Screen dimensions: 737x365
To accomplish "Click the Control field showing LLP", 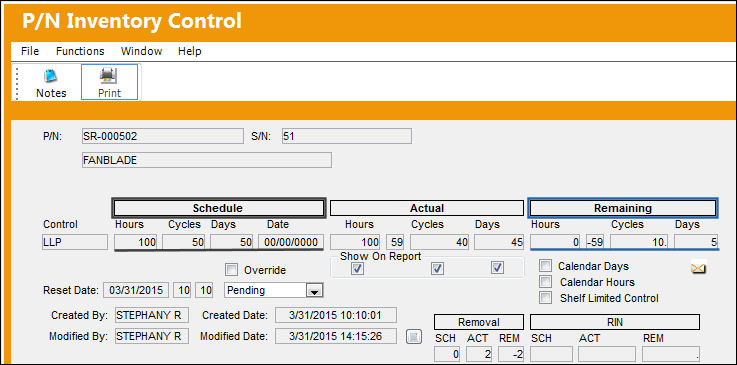I will point(75,242).
